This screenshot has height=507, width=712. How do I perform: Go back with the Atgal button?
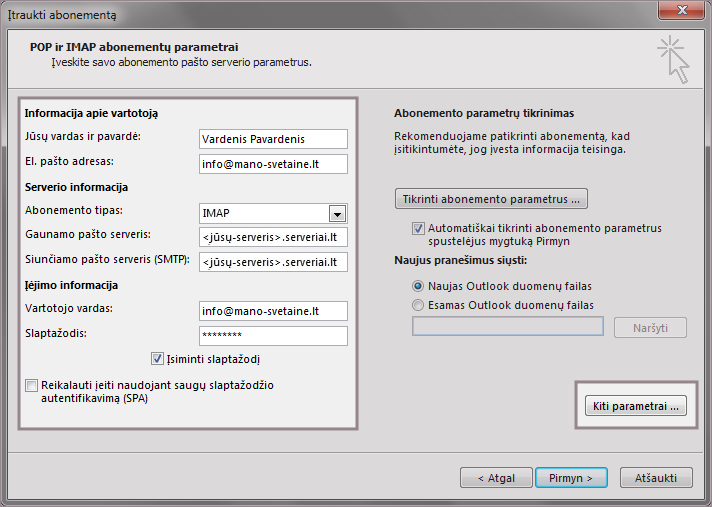tap(494, 478)
